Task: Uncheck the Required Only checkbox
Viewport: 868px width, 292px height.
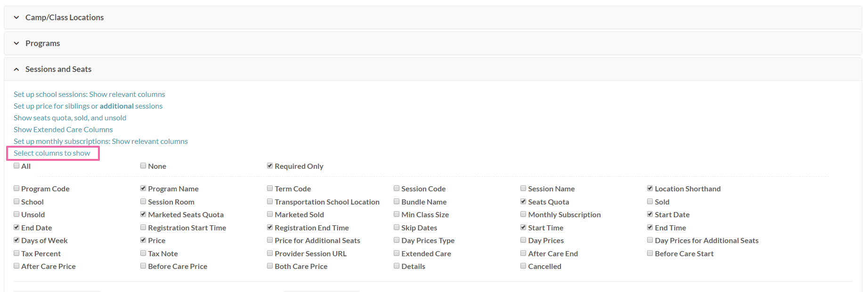Action: (269, 165)
